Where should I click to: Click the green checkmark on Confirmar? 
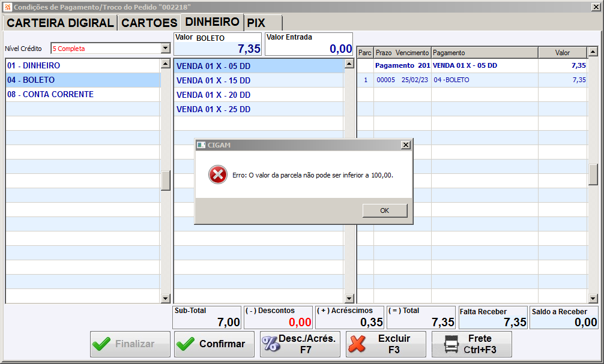point(185,344)
